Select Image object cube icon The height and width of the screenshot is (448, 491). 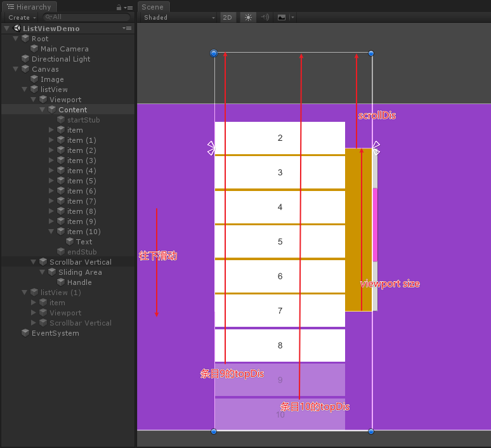click(x=34, y=79)
